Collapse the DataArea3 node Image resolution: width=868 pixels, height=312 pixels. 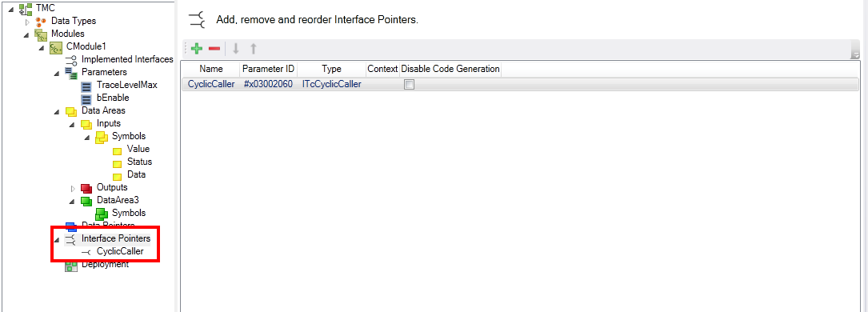(x=72, y=202)
